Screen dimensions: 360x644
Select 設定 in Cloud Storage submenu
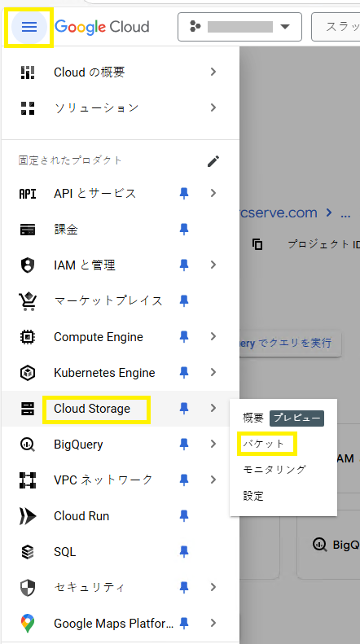pyautogui.click(x=253, y=496)
